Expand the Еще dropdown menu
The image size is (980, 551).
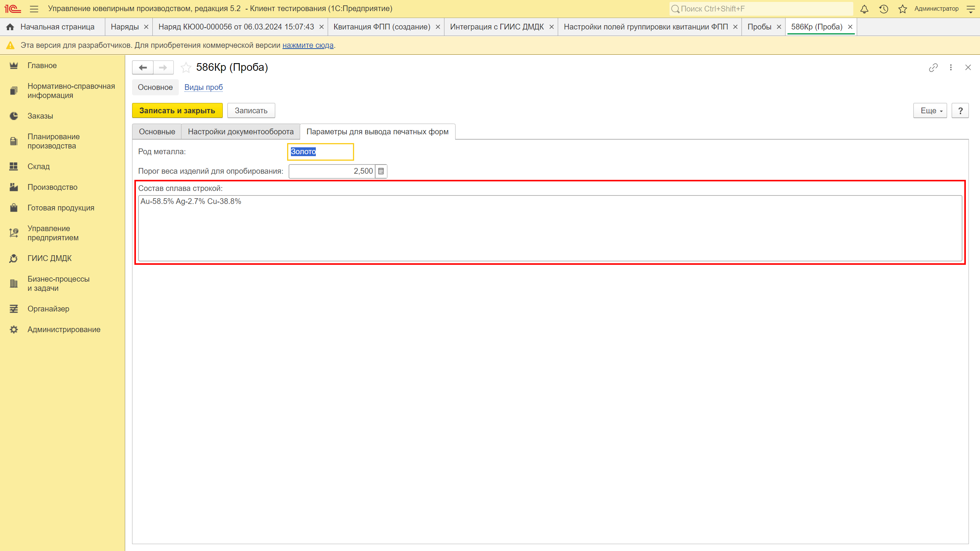click(930, 111)
